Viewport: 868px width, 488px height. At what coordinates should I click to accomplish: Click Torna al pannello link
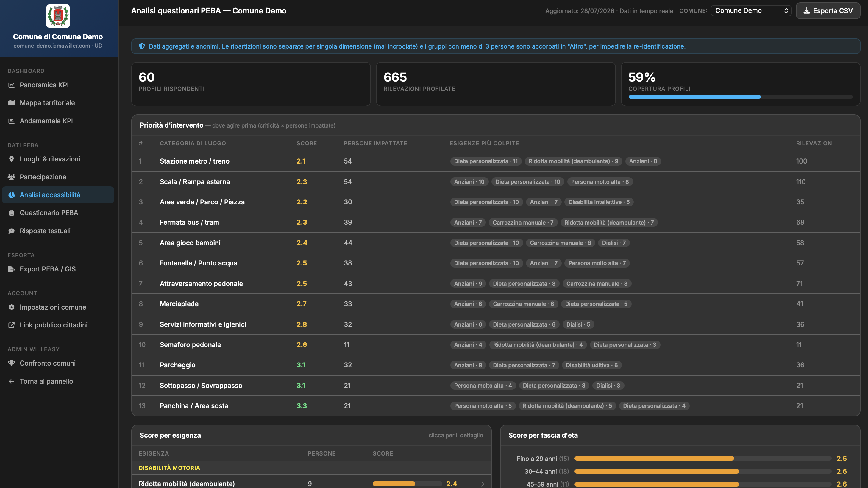point(58,381)
